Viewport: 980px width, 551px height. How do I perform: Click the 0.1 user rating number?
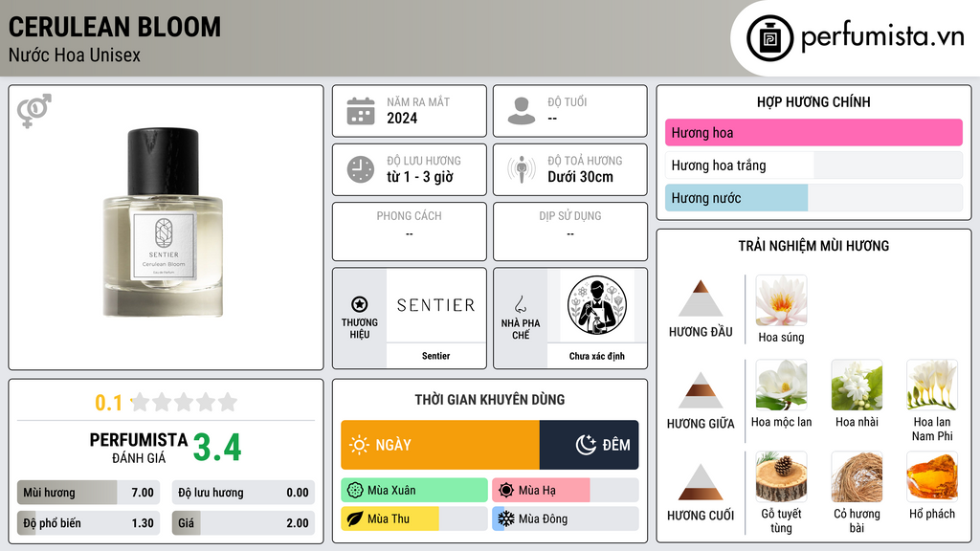click(108, 403)
